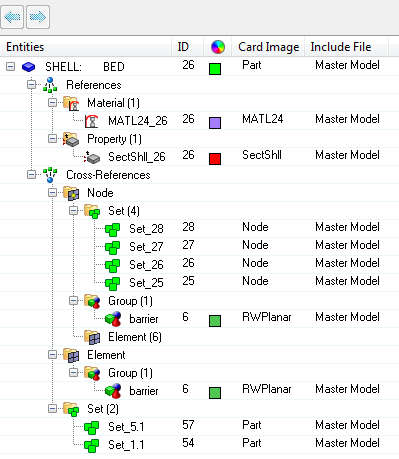The height and width of the screenshot is (459, 399).
Task: Click the color wheel column header icon
Action: pyautogui.click(x=218, y=47)
